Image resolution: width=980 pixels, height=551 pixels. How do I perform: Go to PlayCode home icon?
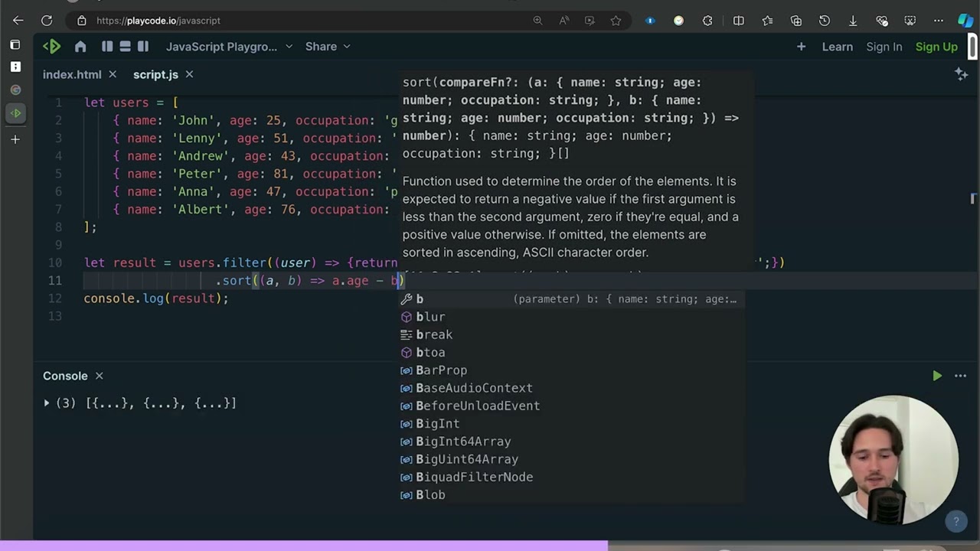[x=80, y=47]
